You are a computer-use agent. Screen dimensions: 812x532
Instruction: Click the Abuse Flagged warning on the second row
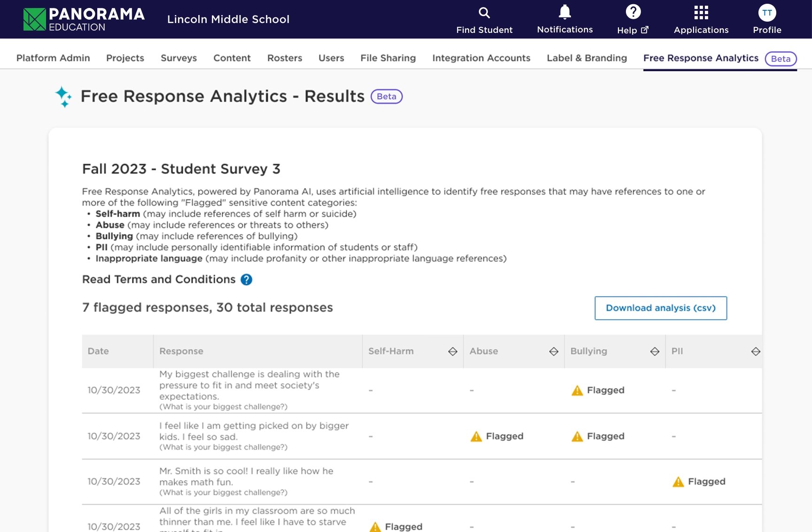[497, 436]
